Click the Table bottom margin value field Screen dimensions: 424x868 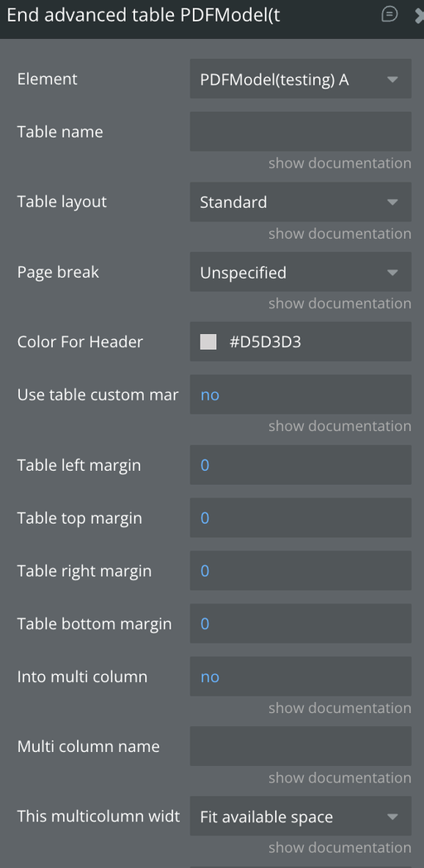[301, 623]
